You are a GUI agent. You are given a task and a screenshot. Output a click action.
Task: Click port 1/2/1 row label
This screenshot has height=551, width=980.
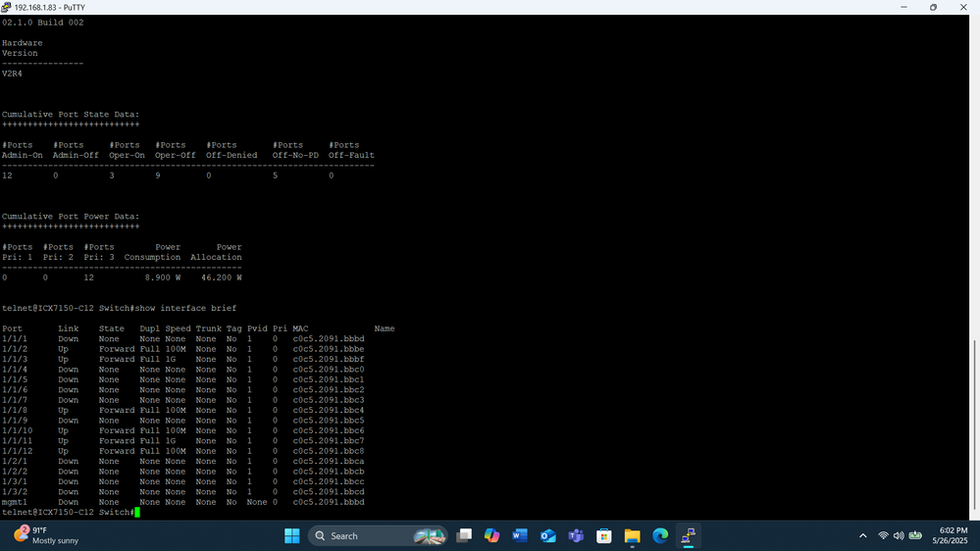click(15, 462)
